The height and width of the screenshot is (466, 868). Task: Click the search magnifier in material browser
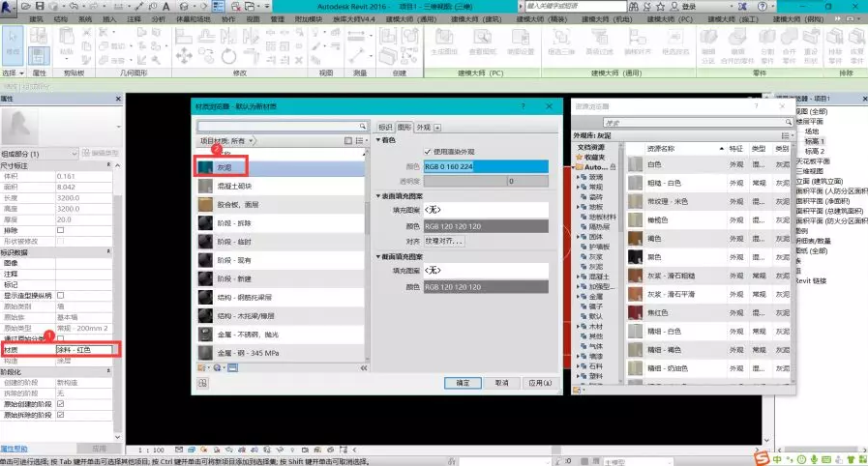(362, 126)
